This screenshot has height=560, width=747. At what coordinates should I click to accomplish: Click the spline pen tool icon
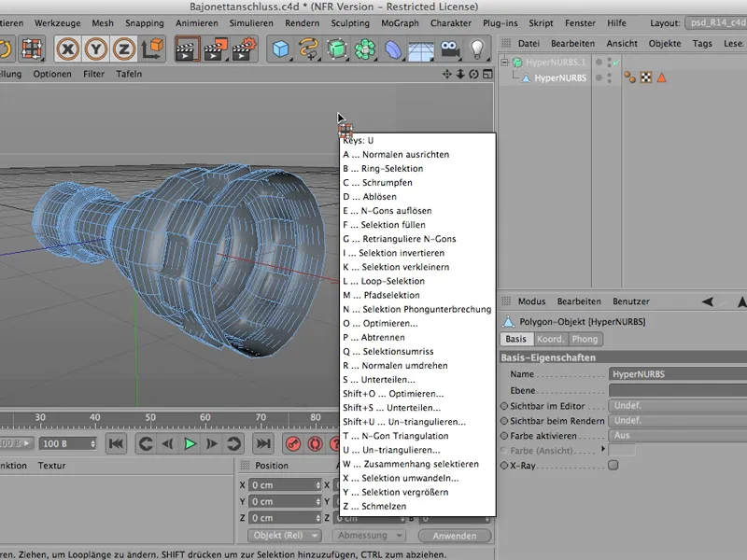307,49
